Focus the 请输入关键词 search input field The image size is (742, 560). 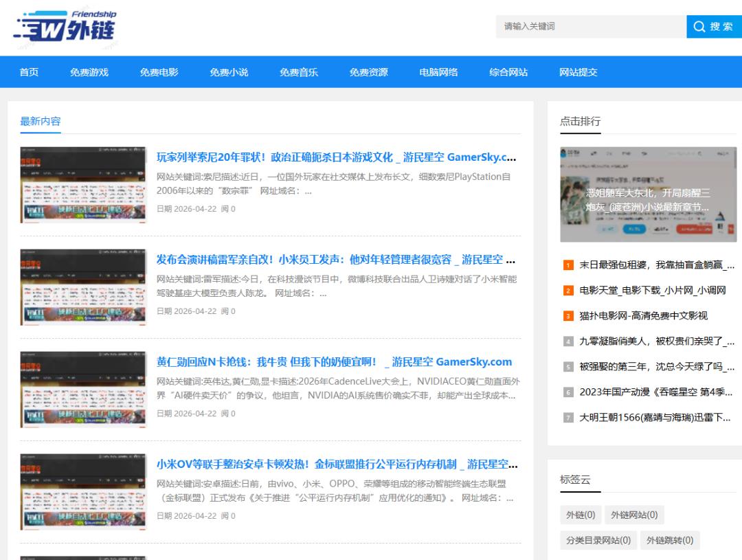[589, 27]
